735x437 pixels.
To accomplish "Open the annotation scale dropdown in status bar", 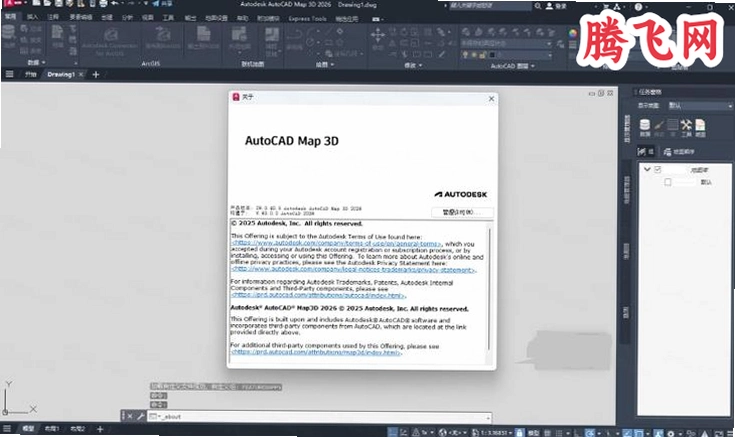I will pyautogui.click(x=492, y=432).
